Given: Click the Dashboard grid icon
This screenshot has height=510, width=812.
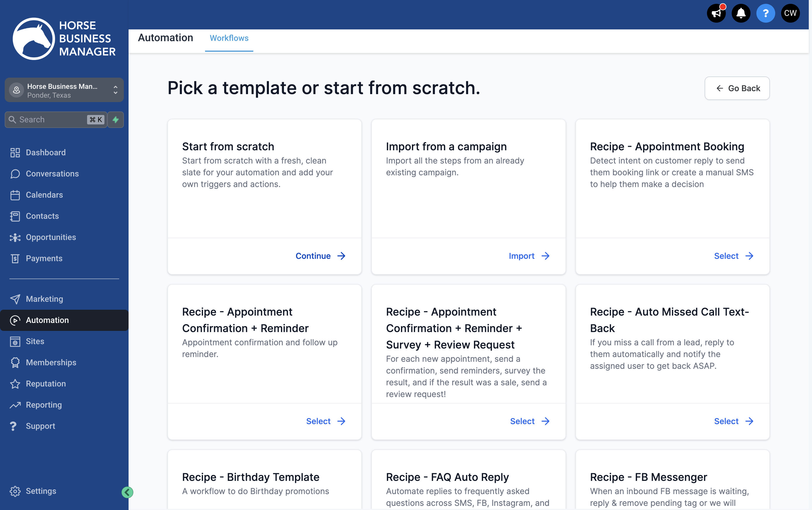Looking at the screenshot, I should pos(15,153).
